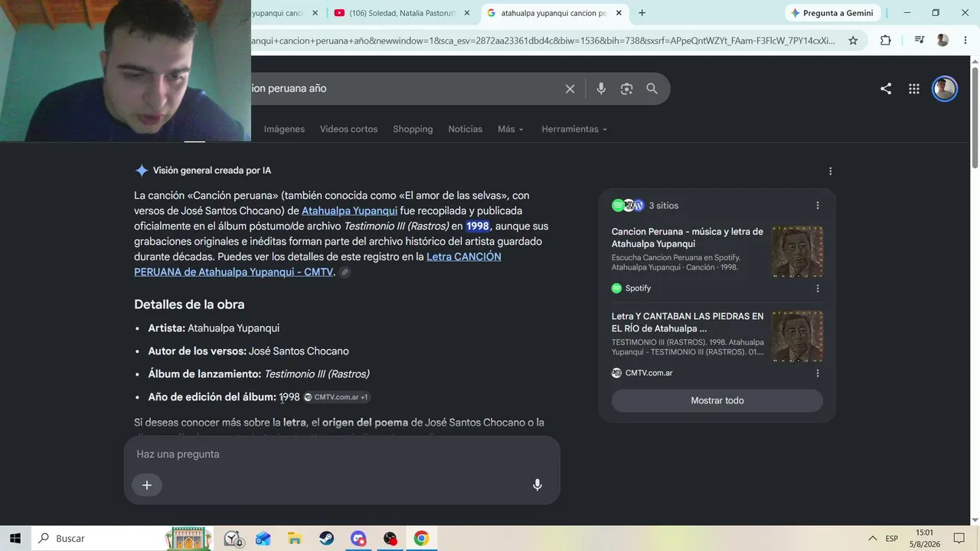980x551 pixels.
Task: Open the CMTV result's album thumbnail
Action: point(797,336)
